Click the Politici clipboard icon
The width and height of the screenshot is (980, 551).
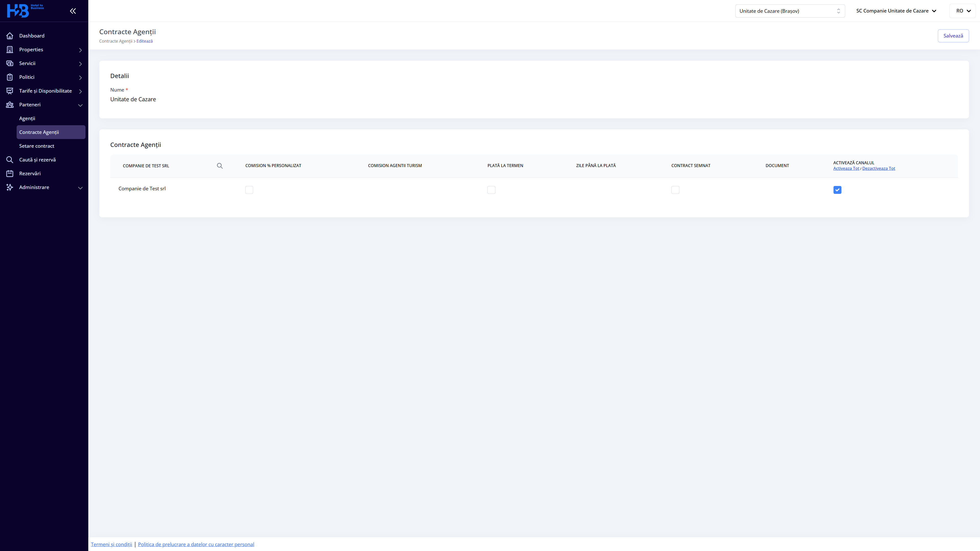coord(10,77)
